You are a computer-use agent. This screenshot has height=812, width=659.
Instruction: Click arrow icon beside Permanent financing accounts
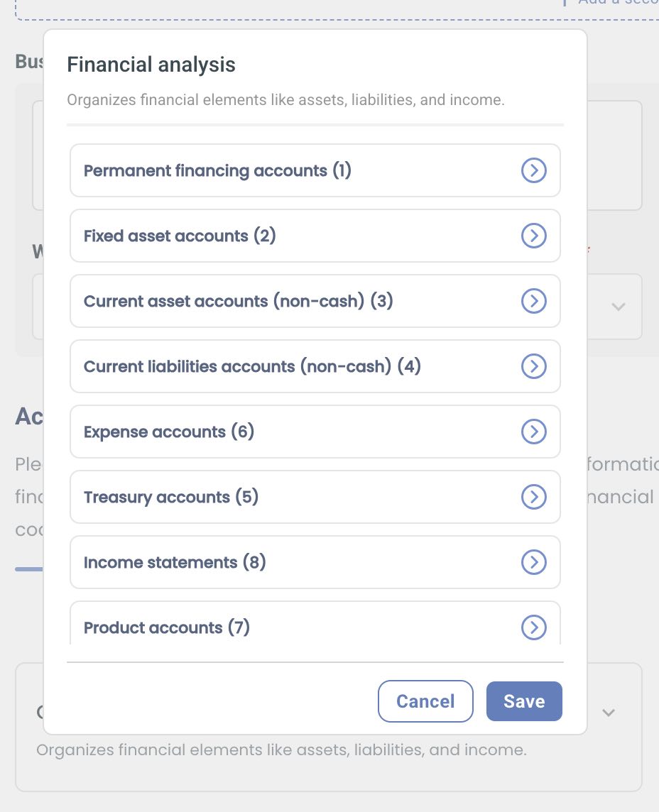(x=533, y=170)
